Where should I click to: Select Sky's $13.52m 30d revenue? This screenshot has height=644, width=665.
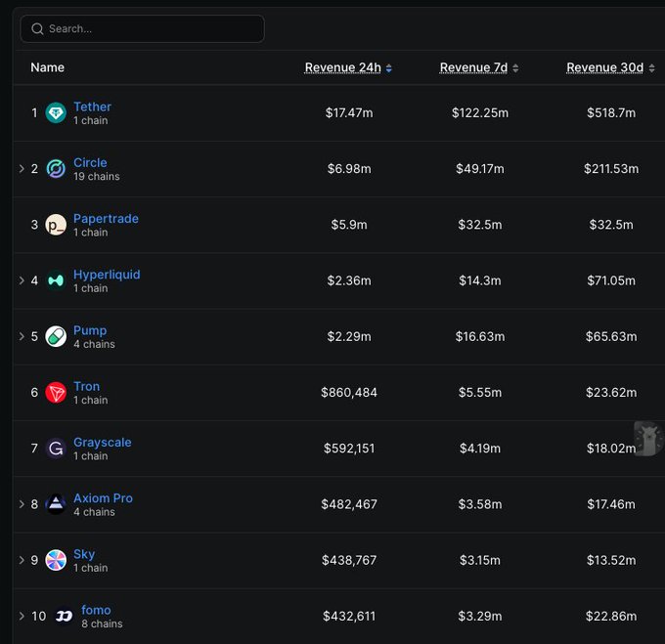point(611,560)
